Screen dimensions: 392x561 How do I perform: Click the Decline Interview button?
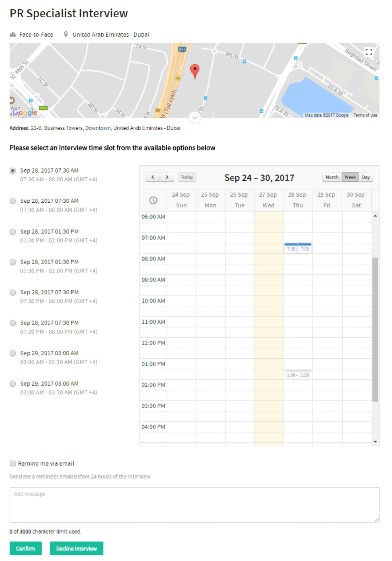[76, 549]
